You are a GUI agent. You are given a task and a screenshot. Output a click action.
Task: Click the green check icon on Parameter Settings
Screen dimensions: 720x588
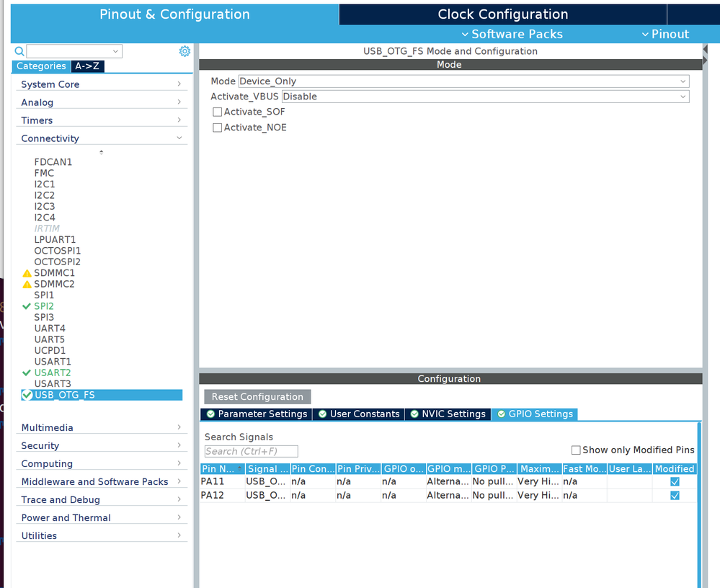click(x=211, y=414)
